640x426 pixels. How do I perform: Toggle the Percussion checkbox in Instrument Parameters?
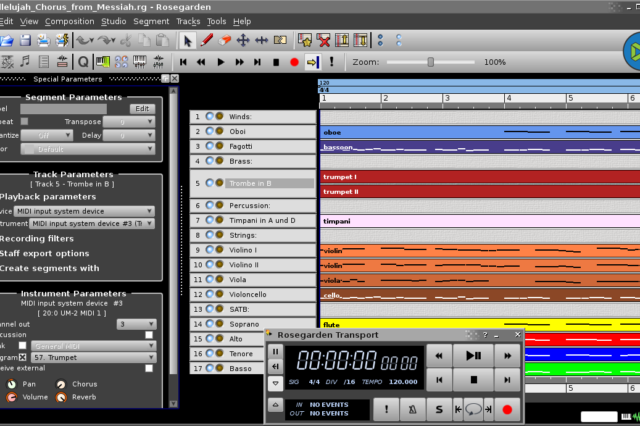point(148,335)
